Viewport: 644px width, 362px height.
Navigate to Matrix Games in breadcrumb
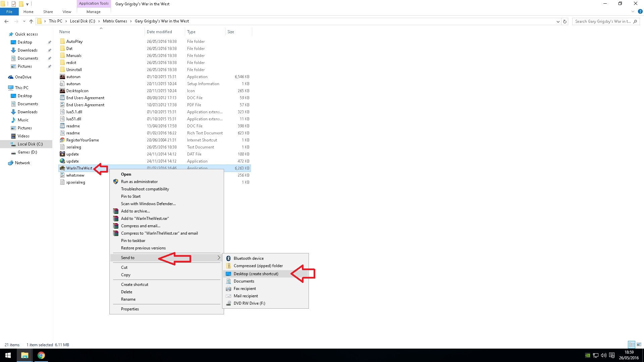click(x=115, y=21)
